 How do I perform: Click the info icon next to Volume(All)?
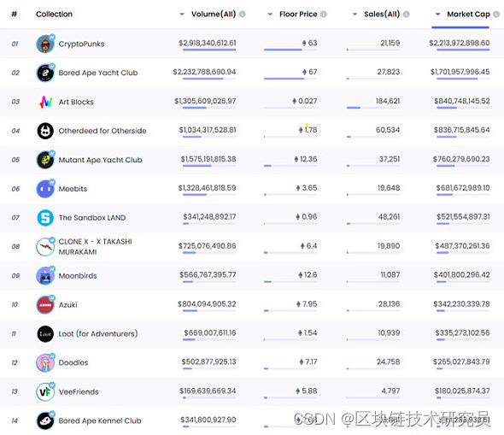click(243, 15)
